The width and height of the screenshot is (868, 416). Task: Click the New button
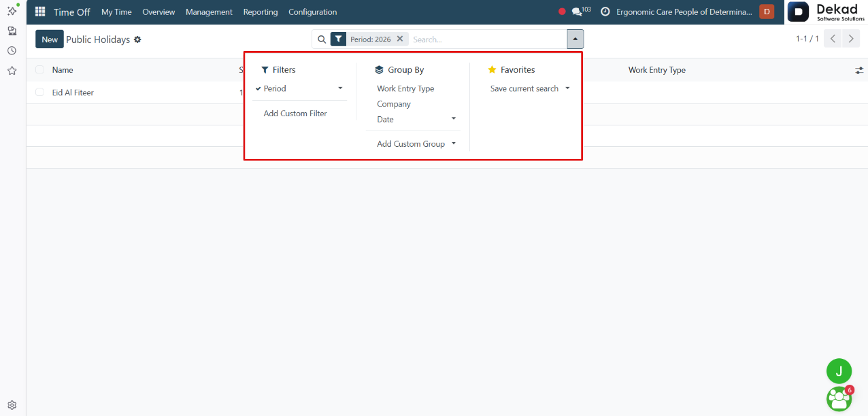coord(50,39)
